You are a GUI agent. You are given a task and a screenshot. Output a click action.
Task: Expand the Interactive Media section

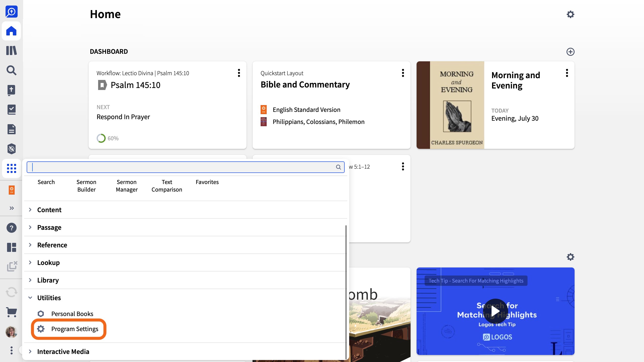[185, 351]
